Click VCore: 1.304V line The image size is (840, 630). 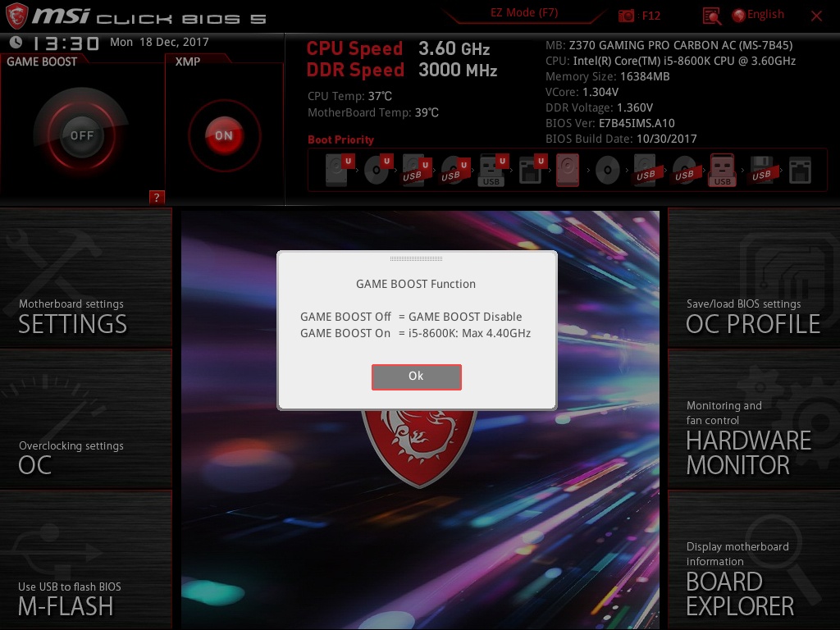coord(582,92)
